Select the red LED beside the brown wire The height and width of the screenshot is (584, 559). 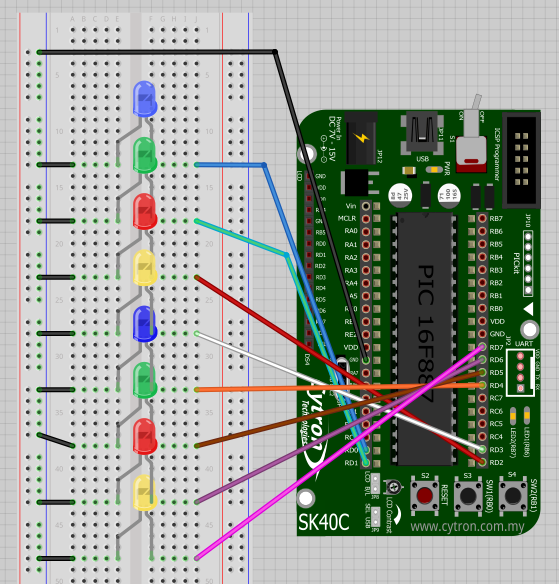[145, 436]
